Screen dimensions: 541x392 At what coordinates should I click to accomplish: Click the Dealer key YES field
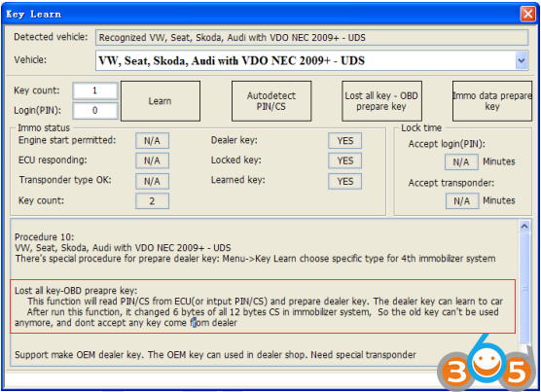345,141
